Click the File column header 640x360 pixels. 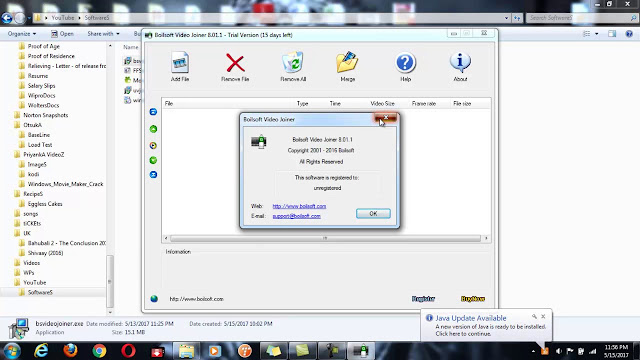[169, 104]
